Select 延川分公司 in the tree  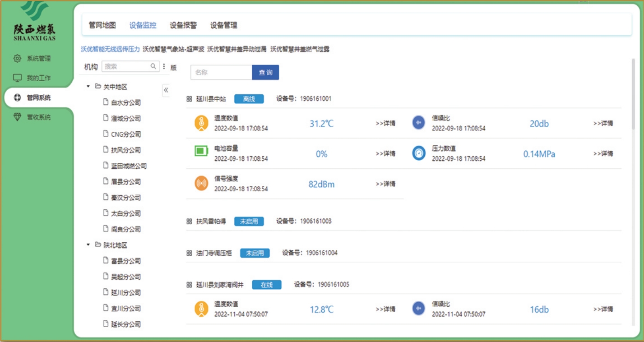pos(126,293)
